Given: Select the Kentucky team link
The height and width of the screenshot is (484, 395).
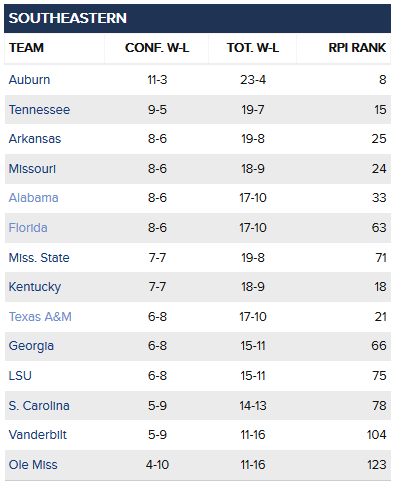Looking at the screenshot, I should 35,287.
